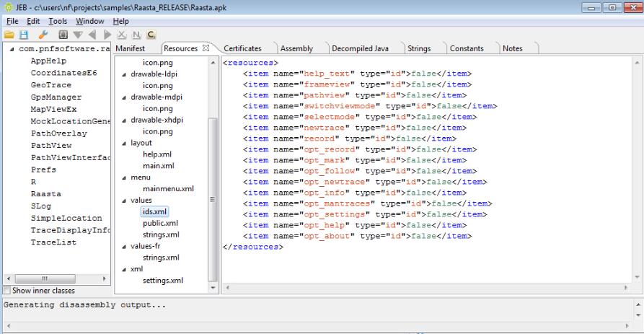
Task: Select strings.xml under the values folder
Action: (x=161, y=234)
